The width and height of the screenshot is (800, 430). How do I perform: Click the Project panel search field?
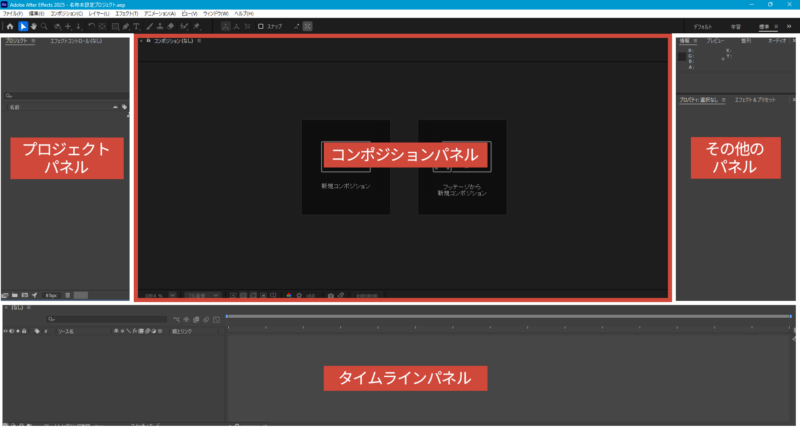tap(65, 96)
